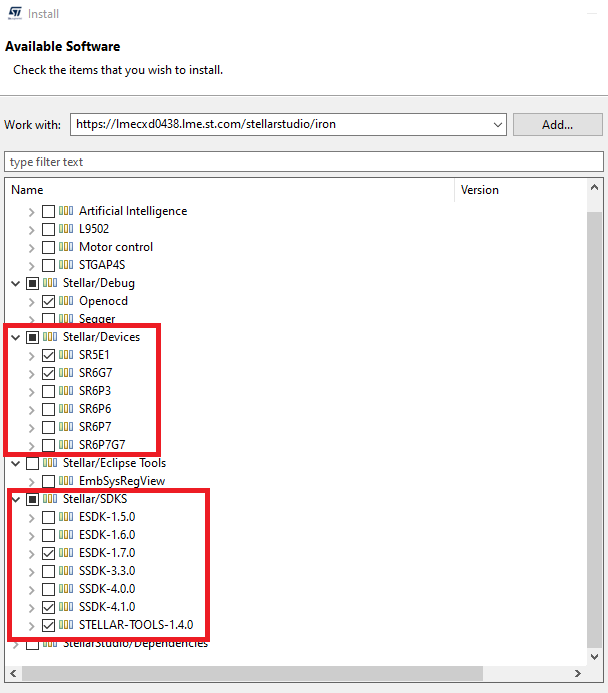This screenshot has width=608, height=693.
Task: Collapse the Stellar/SDKS category
Action: [16, 499]
